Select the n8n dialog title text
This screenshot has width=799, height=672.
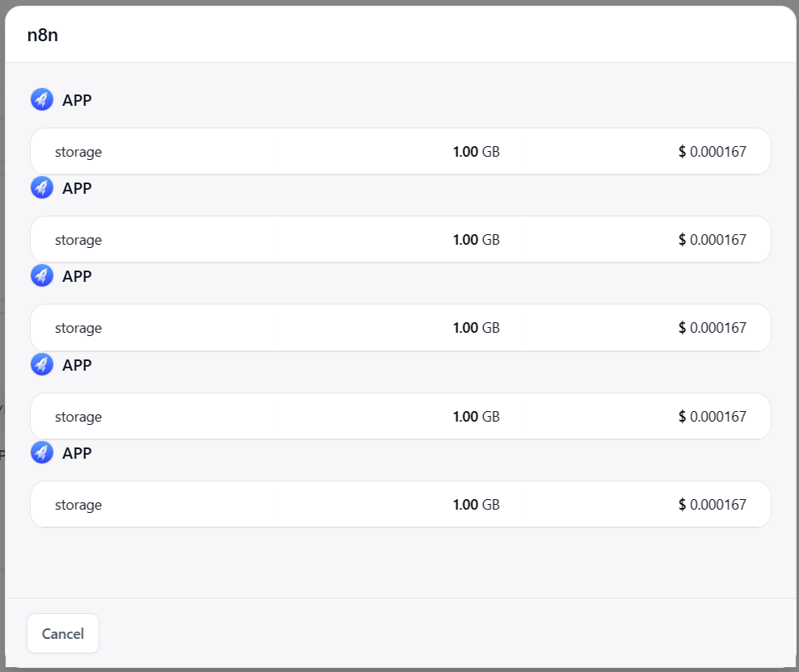point(42,36)
